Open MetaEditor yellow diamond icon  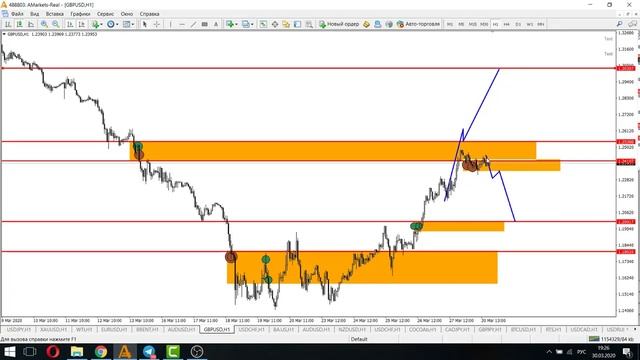pyautogui.click(x=367, y=24)
